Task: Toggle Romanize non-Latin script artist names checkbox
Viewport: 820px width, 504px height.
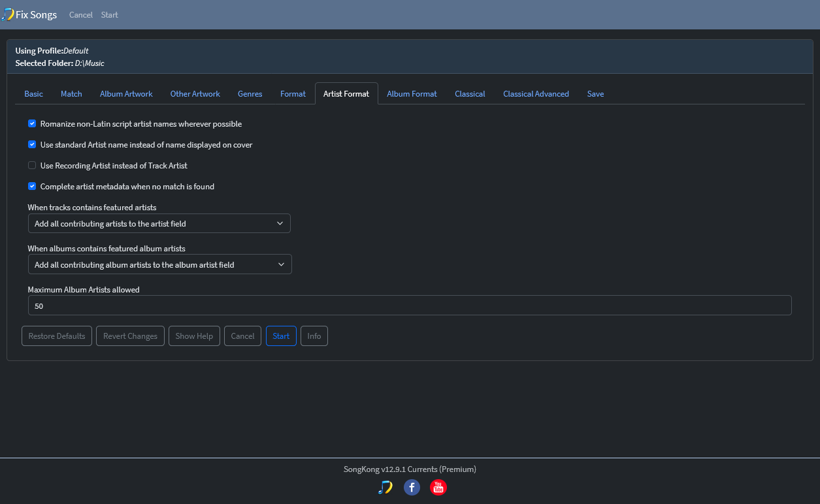Action: (32, 123)
